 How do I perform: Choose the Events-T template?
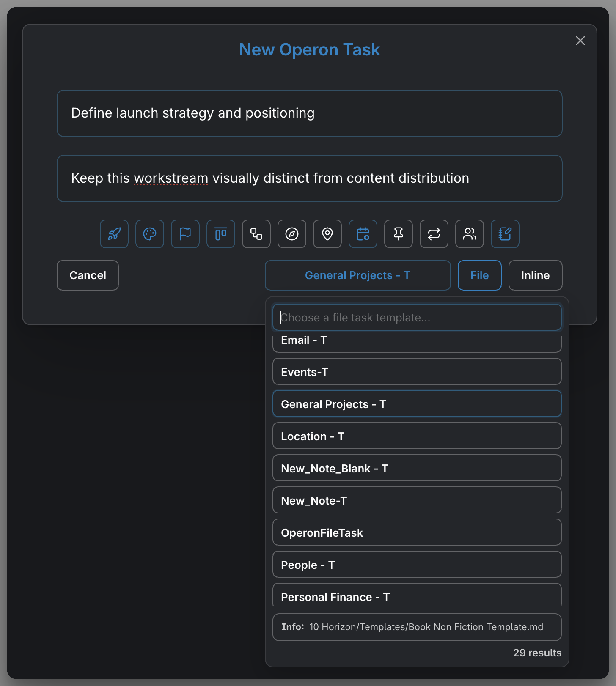point(417,372)
